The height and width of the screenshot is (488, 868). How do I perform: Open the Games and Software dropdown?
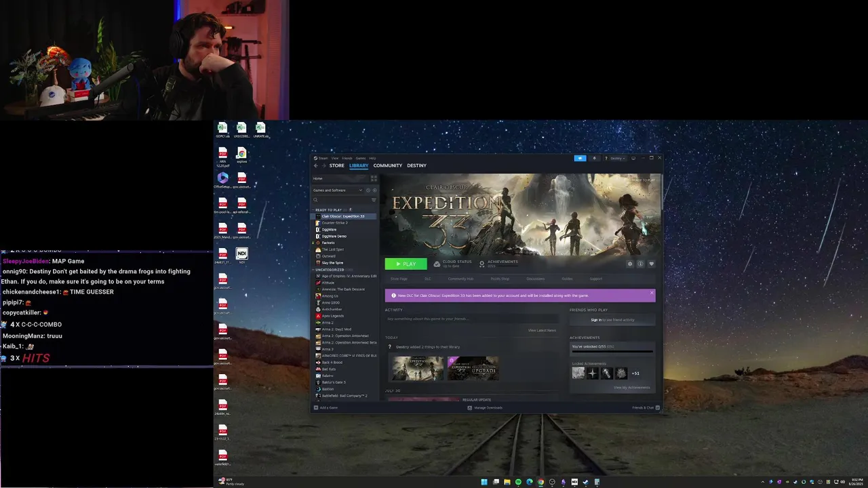(x=337, y=190)
